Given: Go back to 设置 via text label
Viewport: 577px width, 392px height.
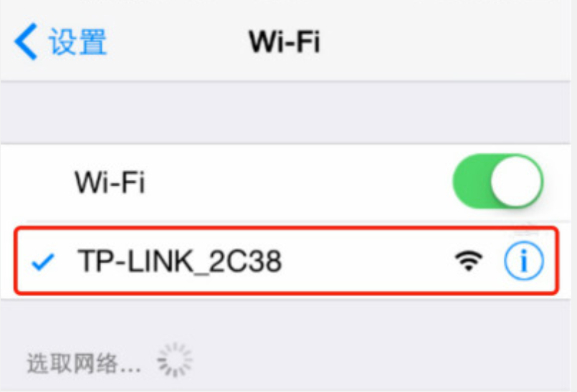Looking at the screenshot, I should pos(77,42).
